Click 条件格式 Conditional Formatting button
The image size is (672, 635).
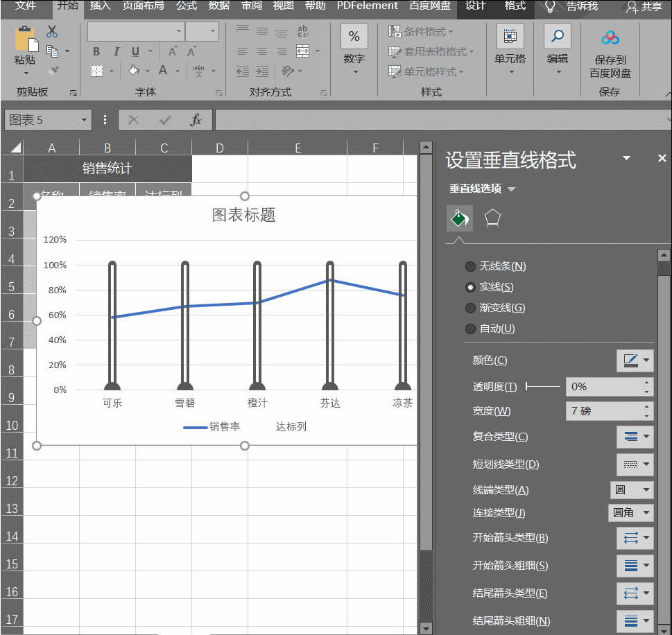(x=420, y=31)
